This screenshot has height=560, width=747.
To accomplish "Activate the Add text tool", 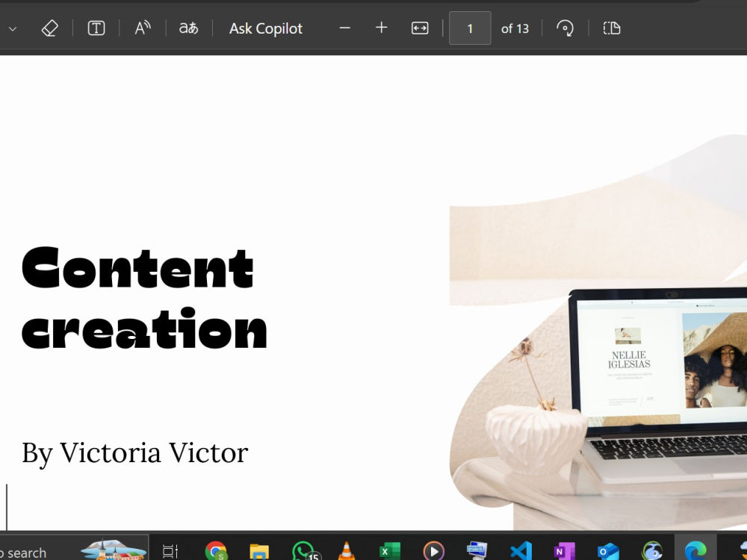I will pyautogui.click(x=96, y=28).
